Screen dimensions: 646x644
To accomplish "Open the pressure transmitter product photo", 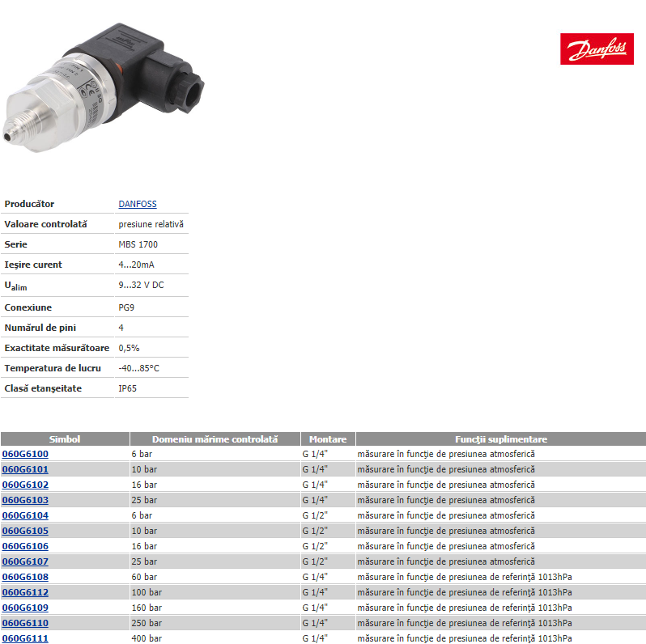I will tap(104, 87).
